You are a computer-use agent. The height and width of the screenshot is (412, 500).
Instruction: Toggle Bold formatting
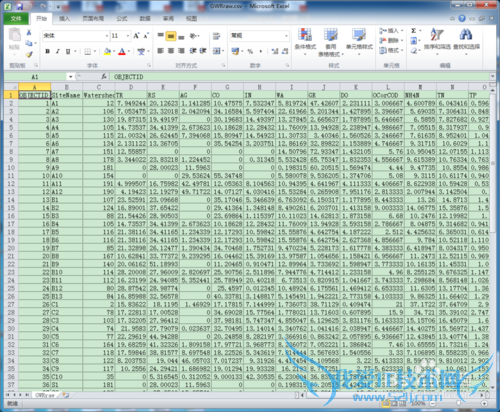[x=47, y=51]
